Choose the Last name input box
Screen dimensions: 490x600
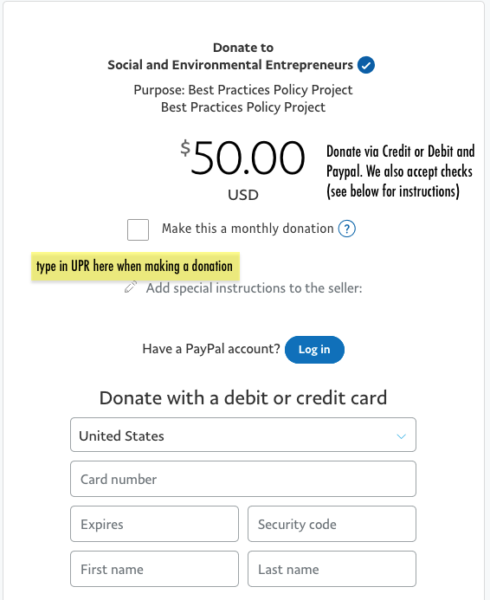(332, 569)
